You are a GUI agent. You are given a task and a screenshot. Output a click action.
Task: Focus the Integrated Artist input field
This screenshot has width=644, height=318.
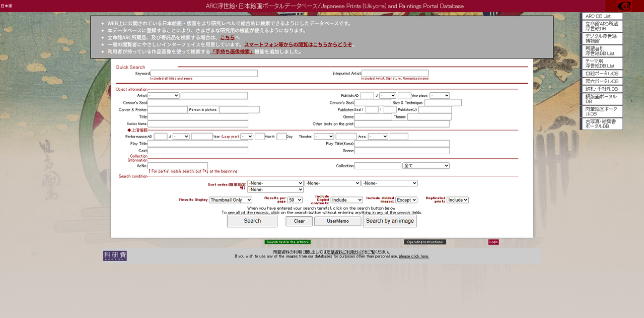[395, 74]
